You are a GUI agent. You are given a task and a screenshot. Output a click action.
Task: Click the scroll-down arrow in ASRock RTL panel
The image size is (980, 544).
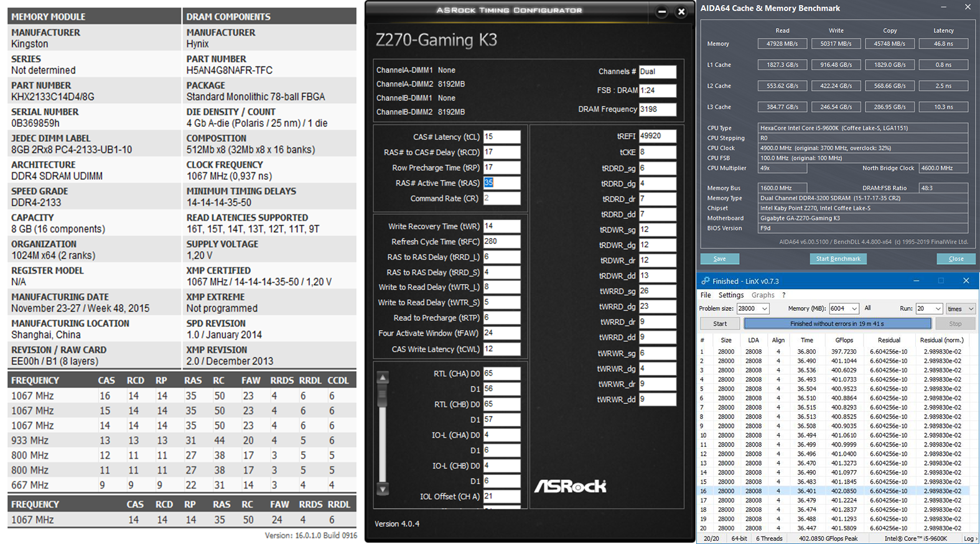point(383,489)
